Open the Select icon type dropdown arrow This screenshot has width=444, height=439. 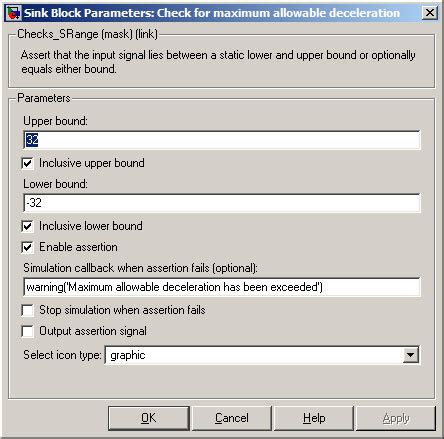coord(411,355)
